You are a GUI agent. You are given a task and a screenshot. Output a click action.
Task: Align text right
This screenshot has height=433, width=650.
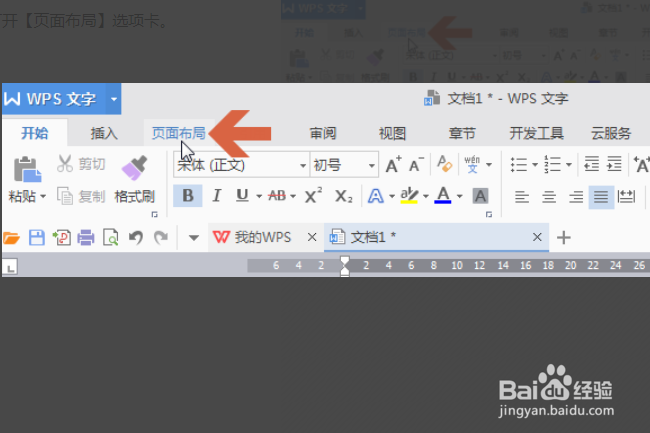click(576, 196)
